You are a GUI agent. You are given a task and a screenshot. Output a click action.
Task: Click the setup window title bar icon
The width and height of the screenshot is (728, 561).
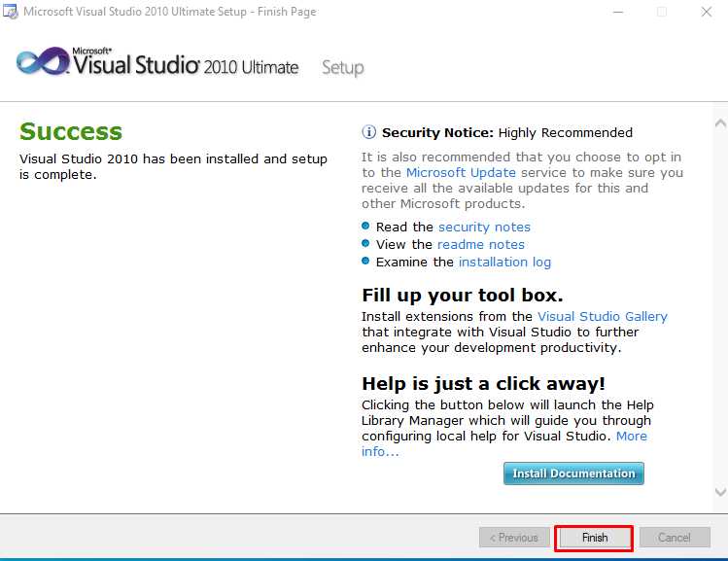click(11, 12)
